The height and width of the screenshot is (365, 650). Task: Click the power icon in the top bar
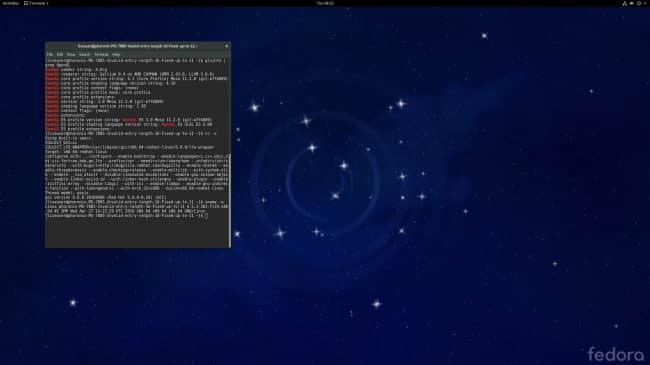639,3
